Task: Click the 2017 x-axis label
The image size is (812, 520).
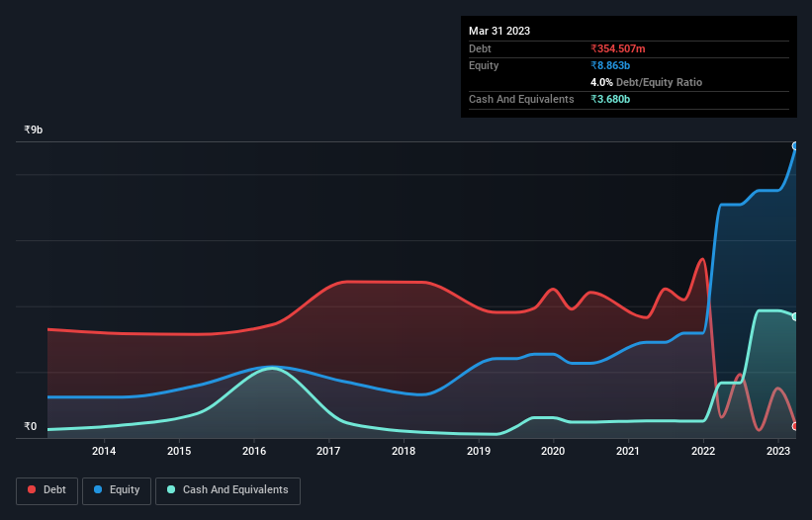Action: [328, 451]
